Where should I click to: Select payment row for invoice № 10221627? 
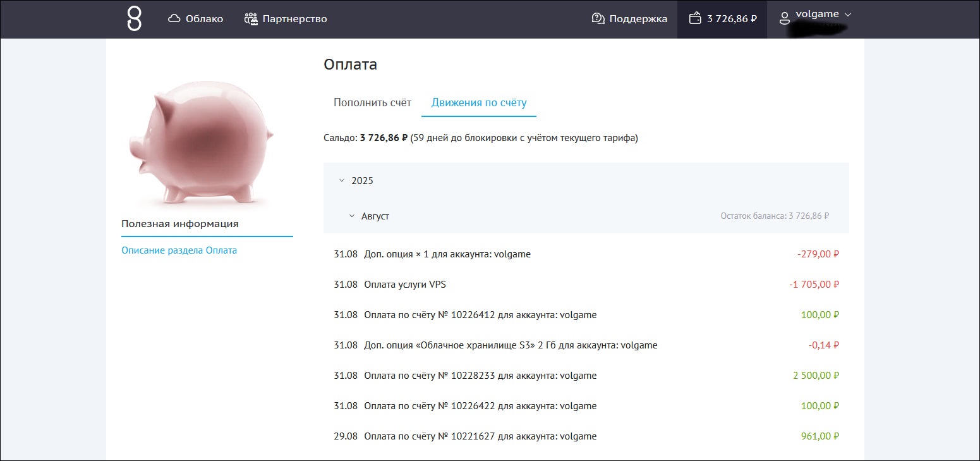pyautogui.click(x=586, y=436)
